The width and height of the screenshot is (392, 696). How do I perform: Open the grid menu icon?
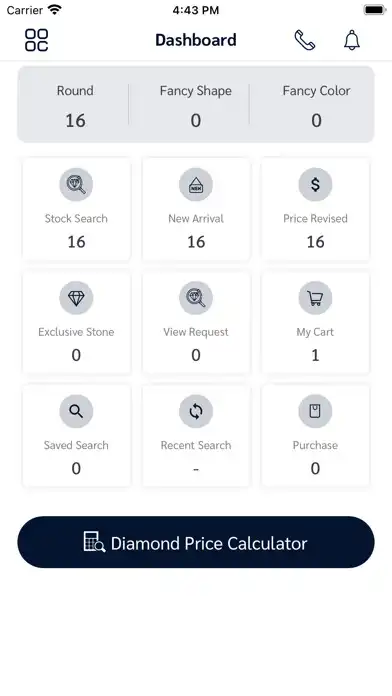tap(36, 40)
